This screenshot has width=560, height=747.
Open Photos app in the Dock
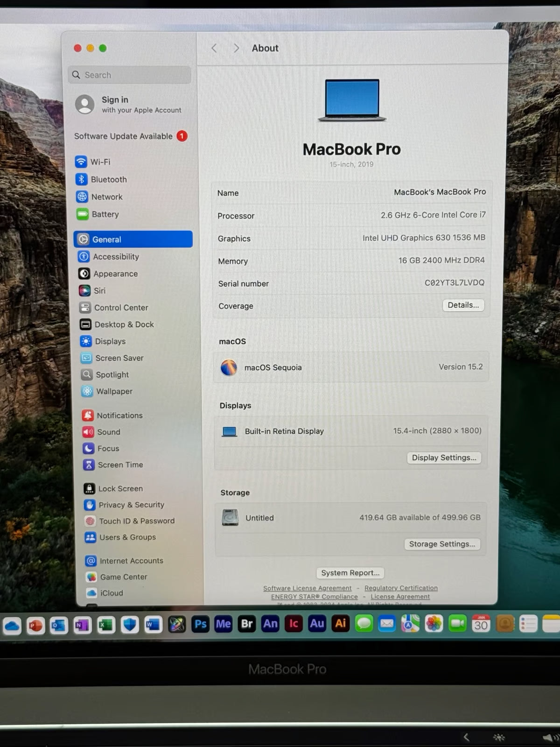tap(434, 623)
